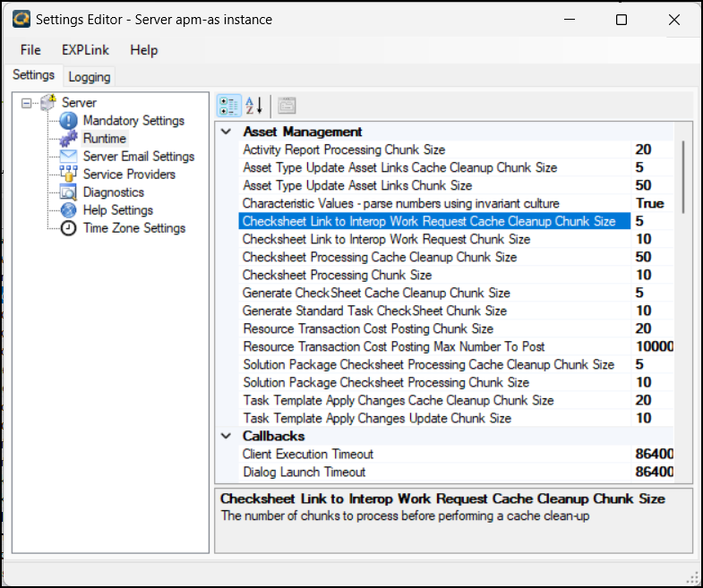Click the Server Email Settings envelope icon
703x588 pixels.
click(x=69, y=157)
